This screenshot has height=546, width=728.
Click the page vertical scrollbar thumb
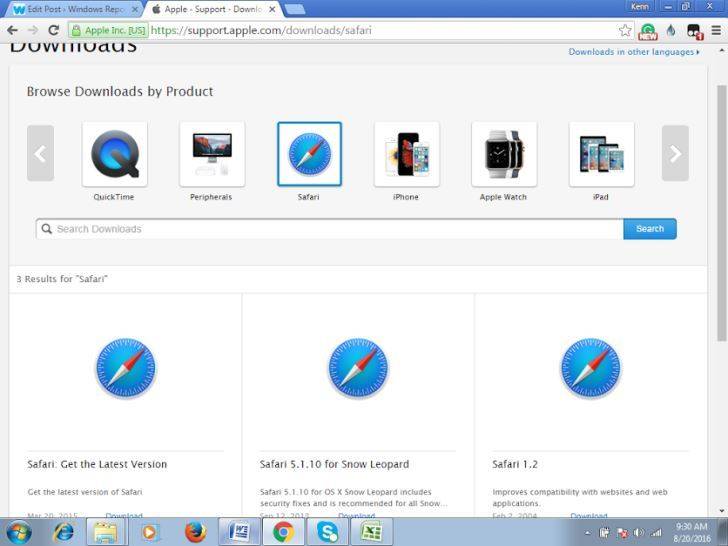click(721, 214)
